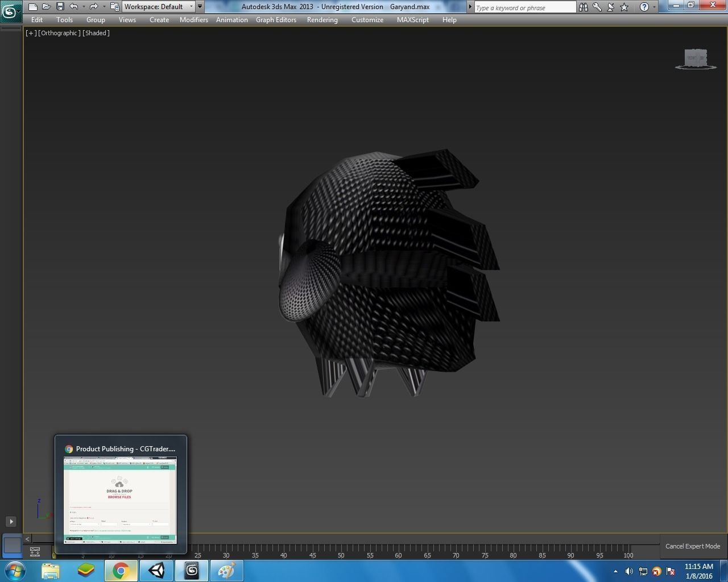The width and height of the screenshot is (728, 582).
Task: Open the 3ds Max application menu button
Action: pos(11,11)
